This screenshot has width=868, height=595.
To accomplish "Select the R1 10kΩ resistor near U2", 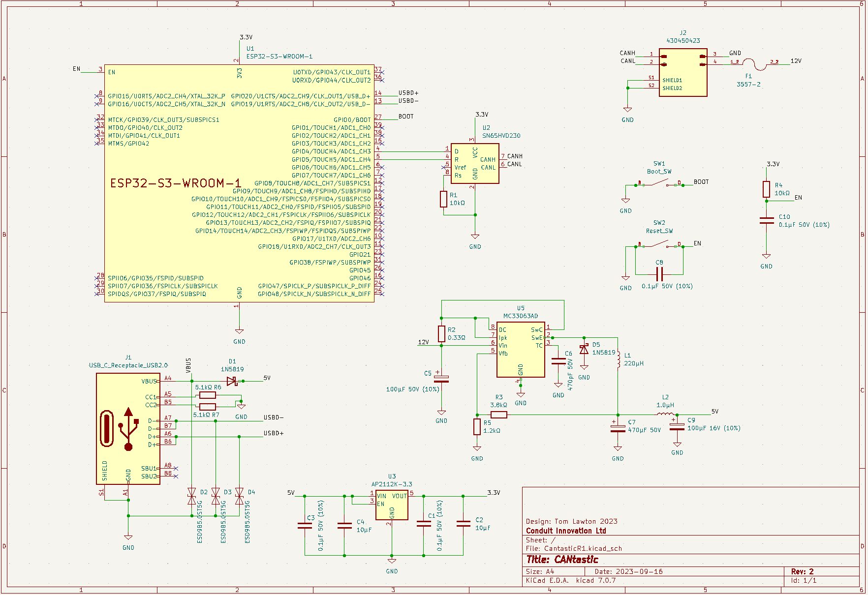I will click(443, 199).
